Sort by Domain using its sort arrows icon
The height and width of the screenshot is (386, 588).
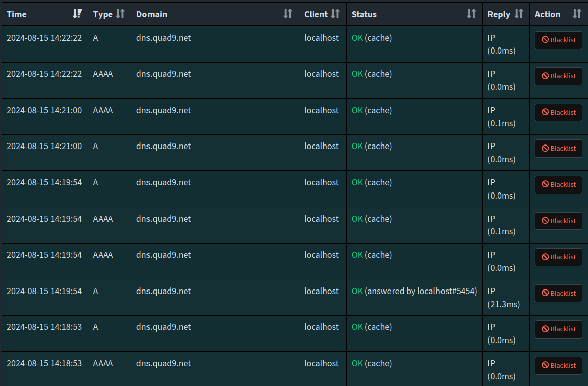pyautogui.click(x=288, y=14)
